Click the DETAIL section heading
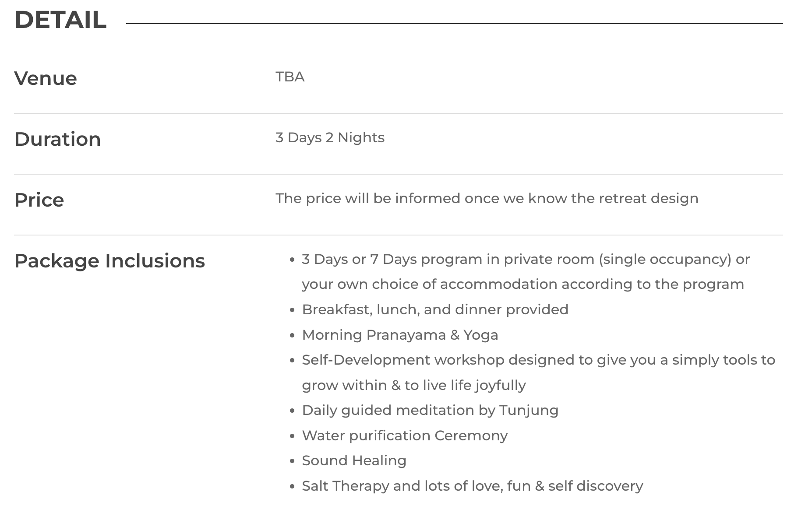The width and height of the screenshot is (812, 520). [60, 20]
